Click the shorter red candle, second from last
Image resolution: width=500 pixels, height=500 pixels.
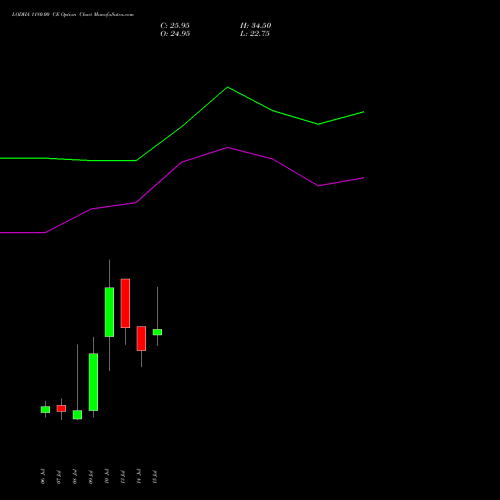tap(141, 338)
